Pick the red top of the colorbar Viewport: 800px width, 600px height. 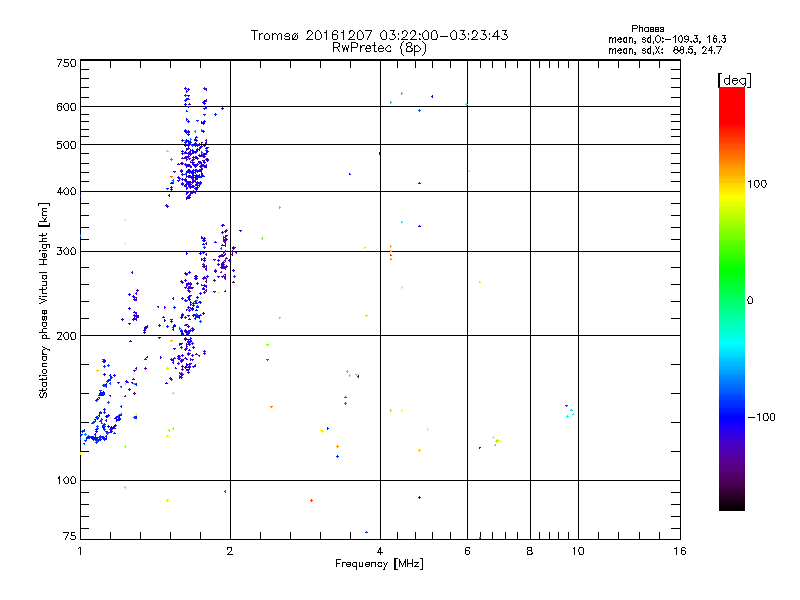(x=731, y=93)
